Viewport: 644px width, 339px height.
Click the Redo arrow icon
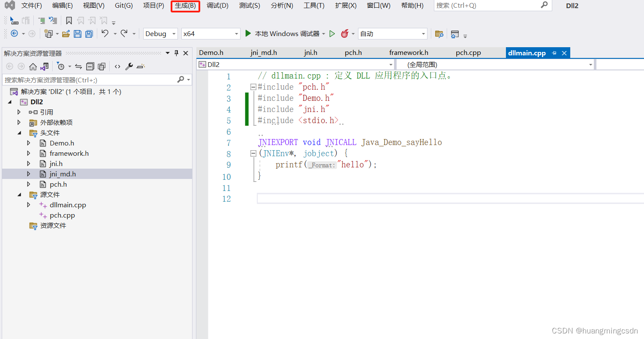click(x=124, y=33)
